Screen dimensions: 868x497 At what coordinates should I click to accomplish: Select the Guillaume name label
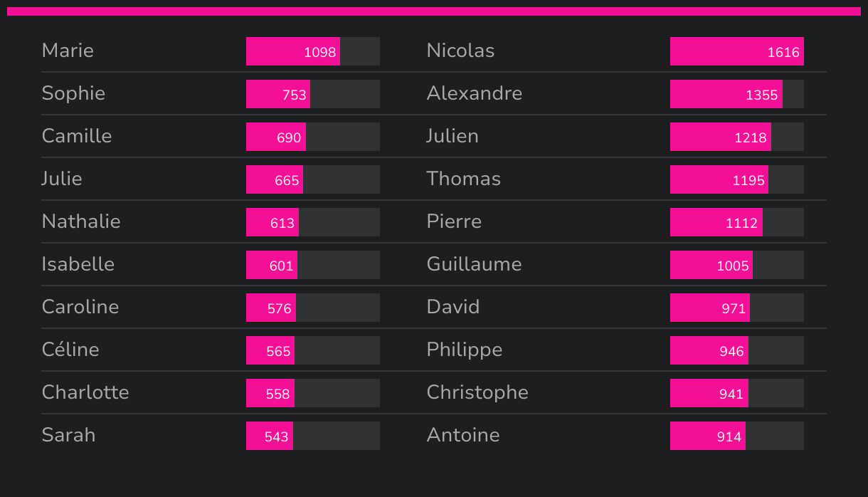(475, 264)
